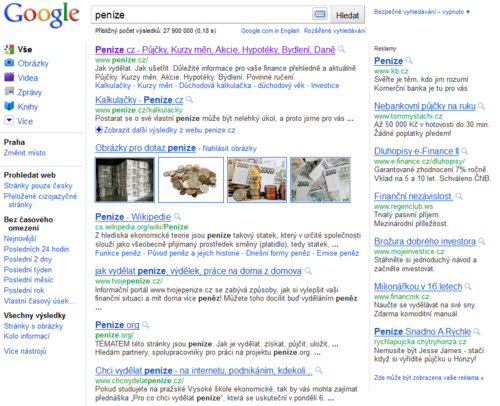Image resolution: width=500 pixels, height=406 pixels.
Task: Click the Hledat search button
Action: click(347, 15)
